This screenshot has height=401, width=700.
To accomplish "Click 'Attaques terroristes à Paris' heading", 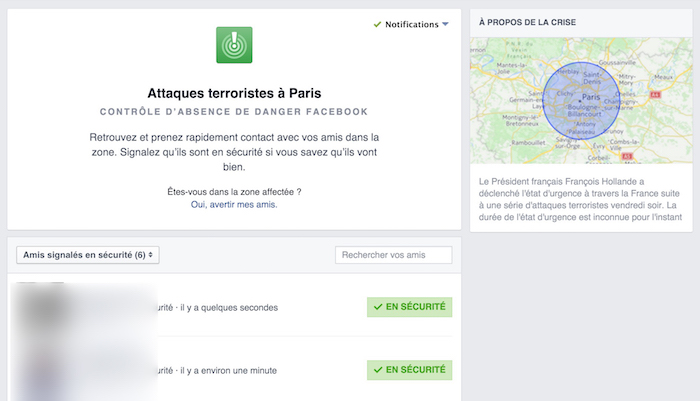I will (x=234, y=93).
